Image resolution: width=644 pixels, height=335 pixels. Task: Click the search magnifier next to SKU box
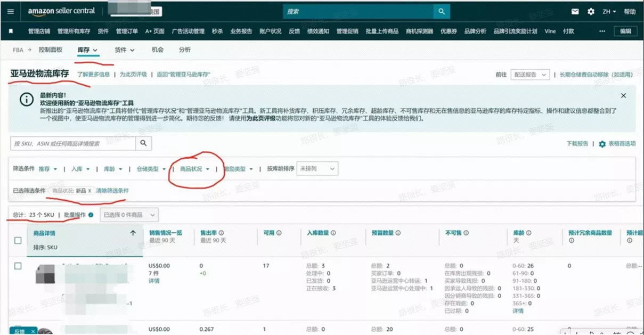pos(143,143)
